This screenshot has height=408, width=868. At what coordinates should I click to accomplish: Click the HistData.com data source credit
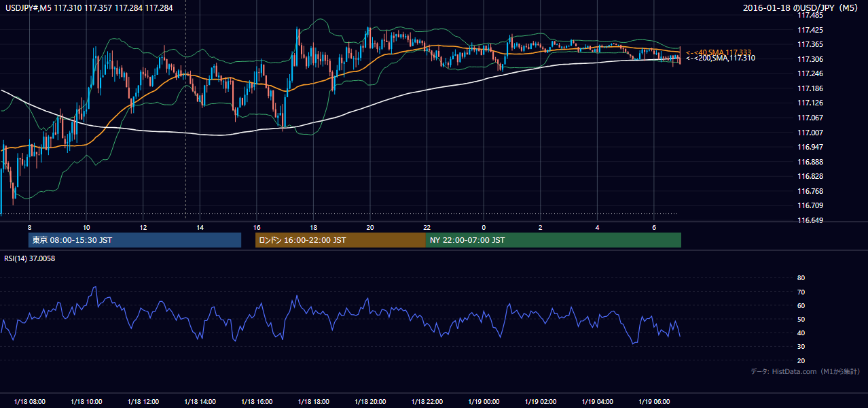pyautogui.click(x=806, y=371)
